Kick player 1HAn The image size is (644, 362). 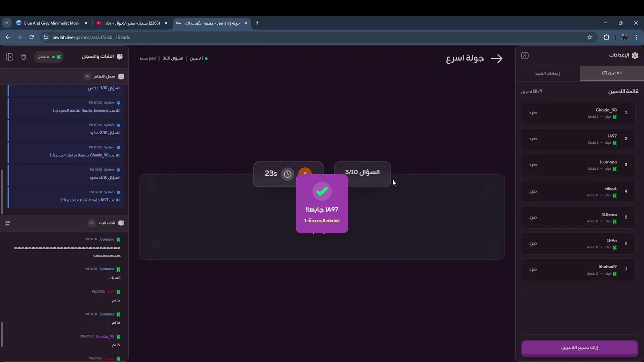coord(533,243)
